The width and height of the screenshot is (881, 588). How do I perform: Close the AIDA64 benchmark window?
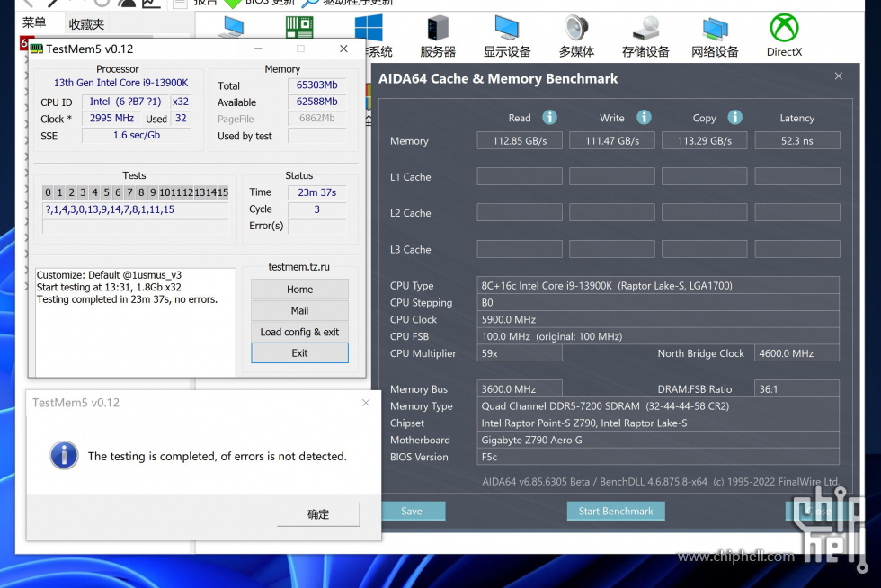coord(838,76)
